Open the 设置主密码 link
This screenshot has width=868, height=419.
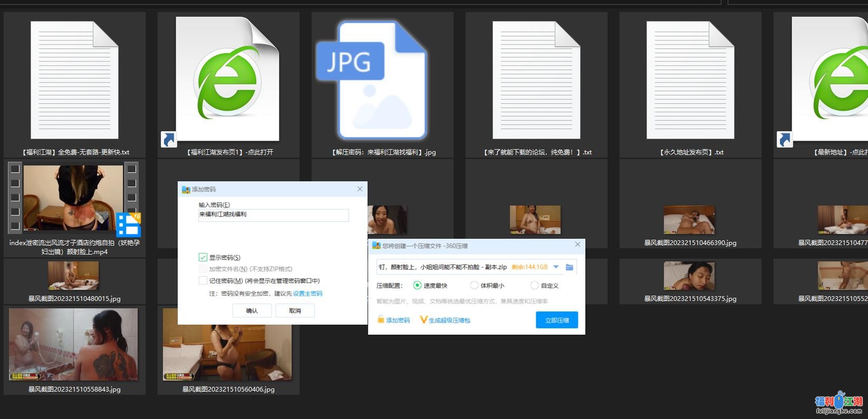307,294
